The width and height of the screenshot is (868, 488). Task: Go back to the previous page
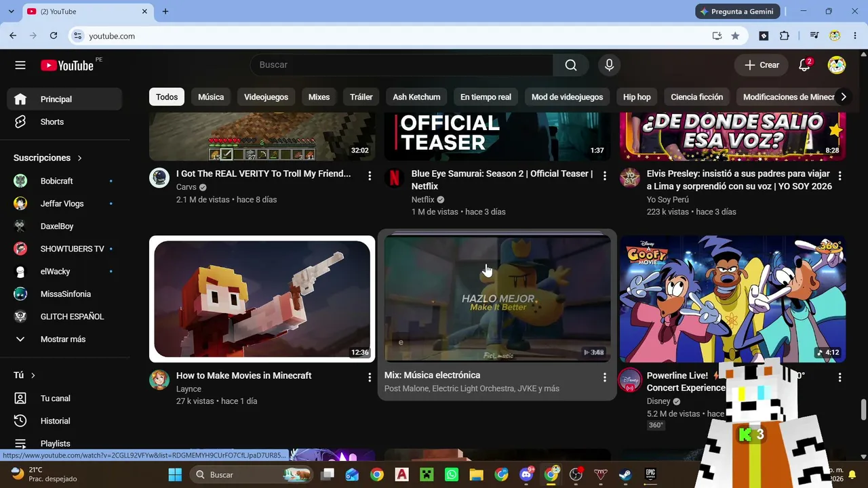(x=13, y=36)
